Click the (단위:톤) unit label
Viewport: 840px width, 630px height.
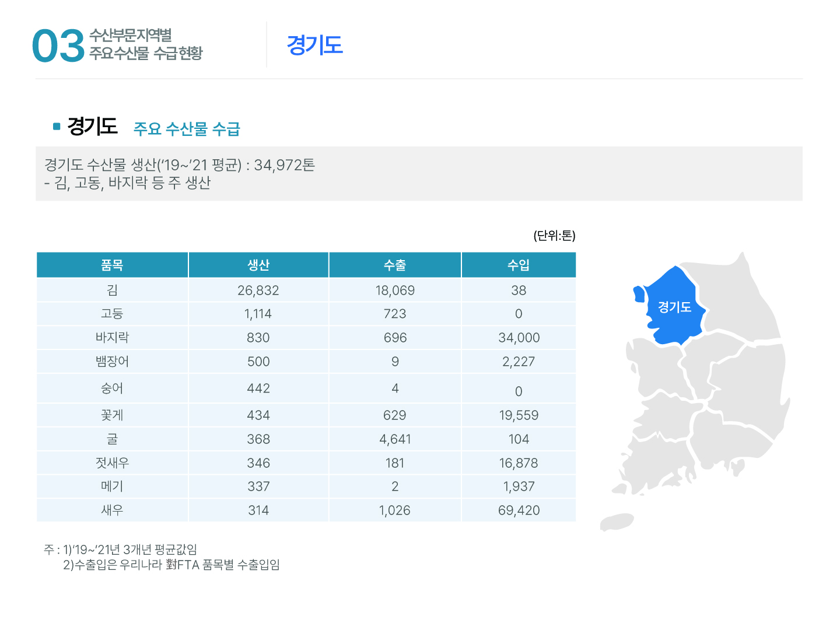(x=554, y=235)
